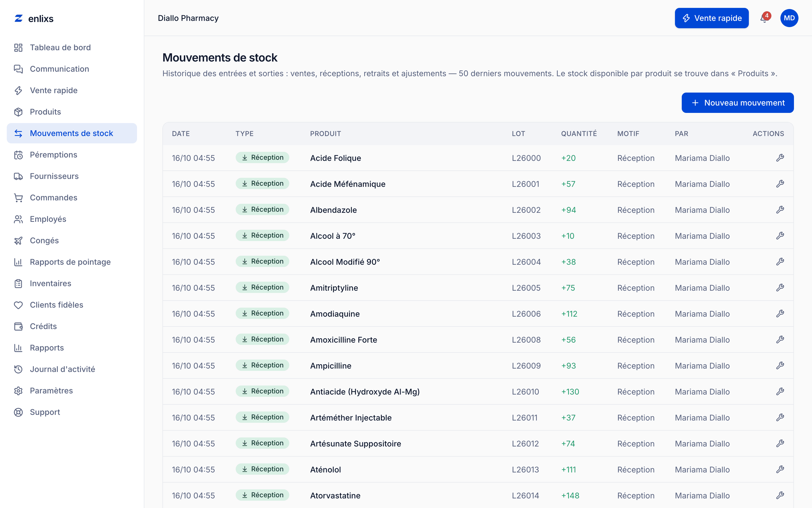Click the wrench icon for Aténolol

(x=780, y=469)
